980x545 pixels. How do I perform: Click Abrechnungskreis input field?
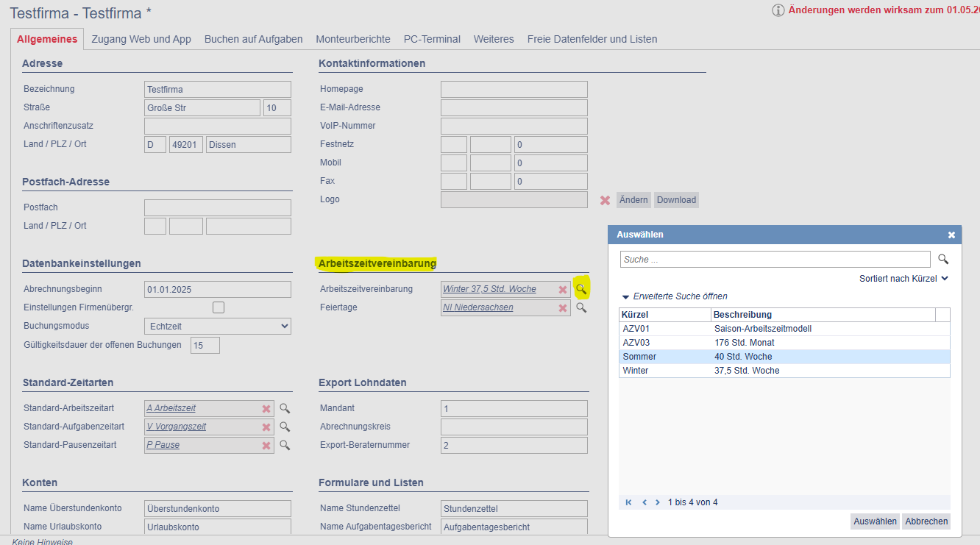click(x=514, y=427)
